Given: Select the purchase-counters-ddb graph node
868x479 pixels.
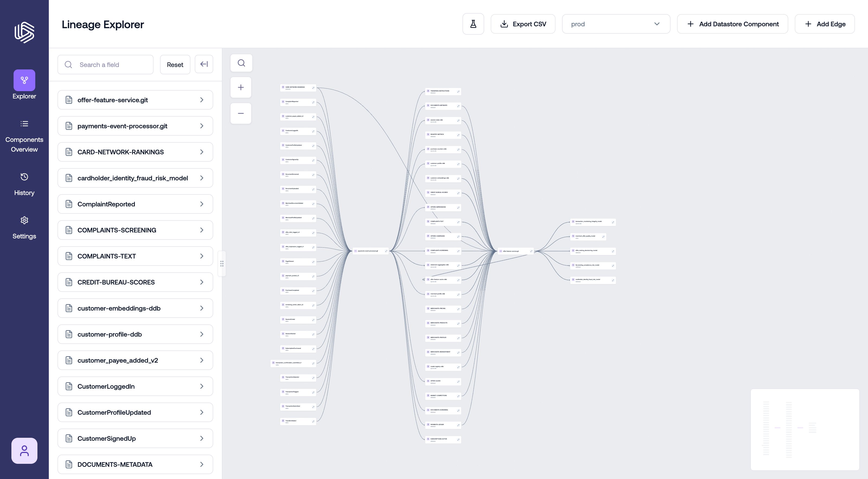Looking at the screenshot, I should tap(443, 149).
